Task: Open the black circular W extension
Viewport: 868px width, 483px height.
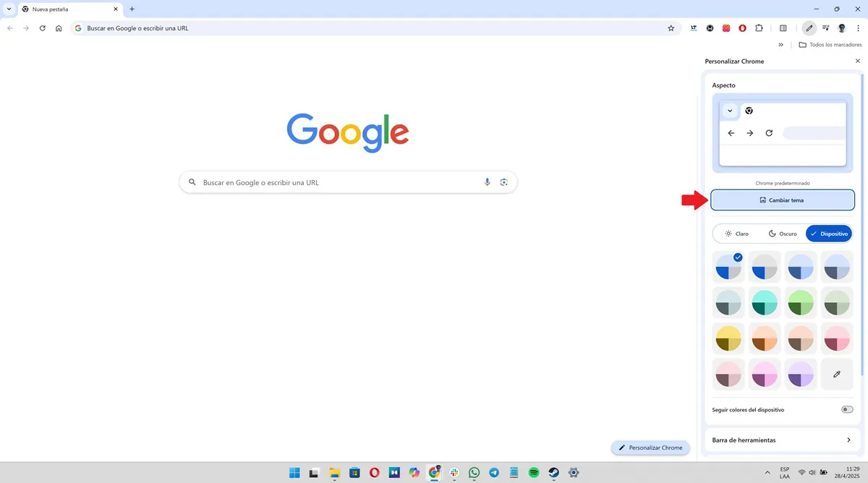Action: click(x=710, y=28)
